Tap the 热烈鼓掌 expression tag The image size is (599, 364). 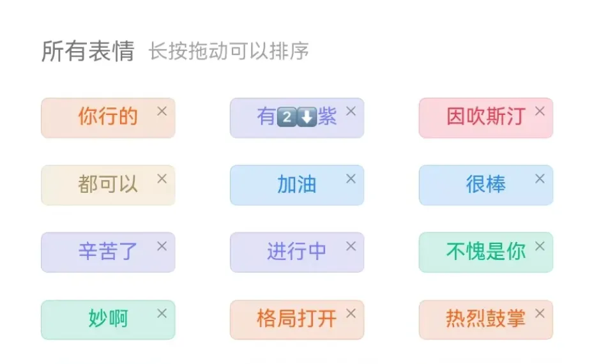click(x=486, y=320)
